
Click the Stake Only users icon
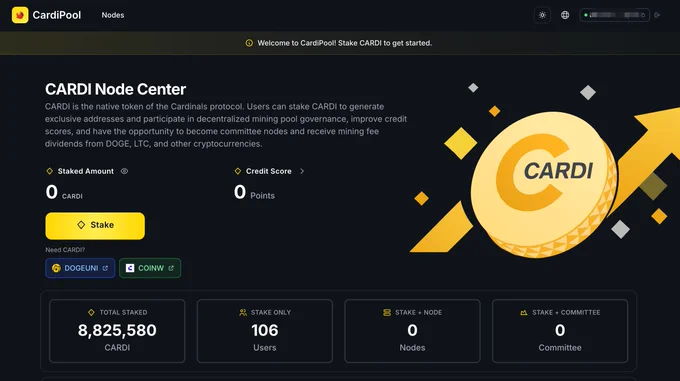243,313
